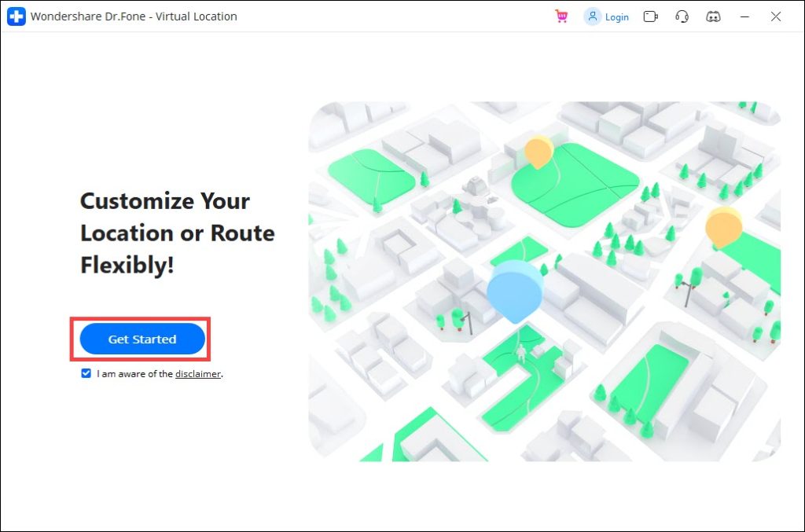Click the window title text
Image resolution: width=805 pixels, height=532 pixels.
pos(134,17)
